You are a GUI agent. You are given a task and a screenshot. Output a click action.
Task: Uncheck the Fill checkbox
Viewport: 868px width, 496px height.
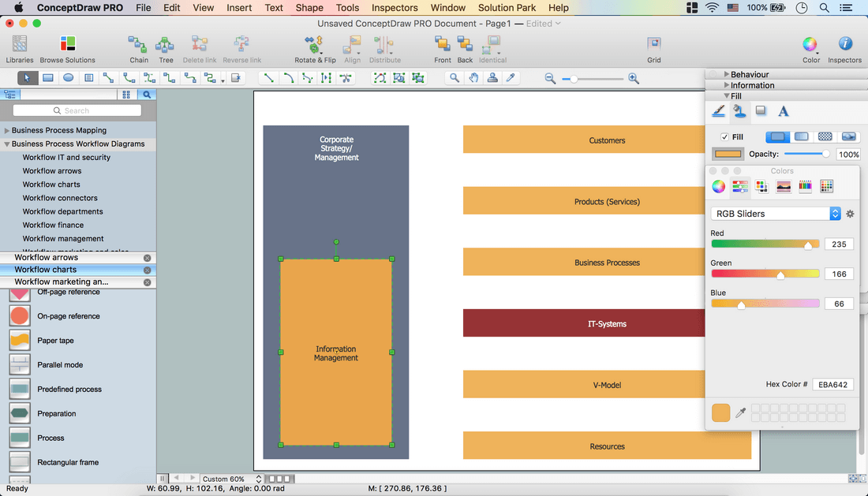pyautogui.click(x=724, y=137)
